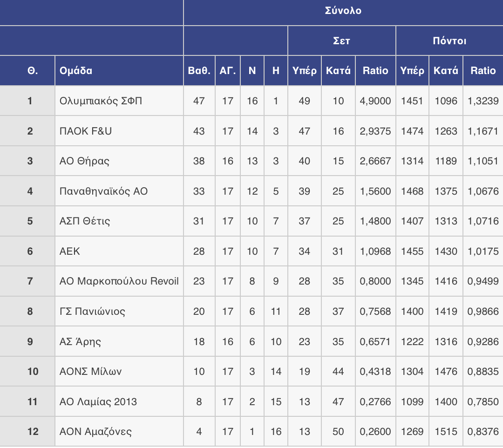Click the Βαθ. column header
The width and height of the screenshot is (503, 448).
[199, 70]
